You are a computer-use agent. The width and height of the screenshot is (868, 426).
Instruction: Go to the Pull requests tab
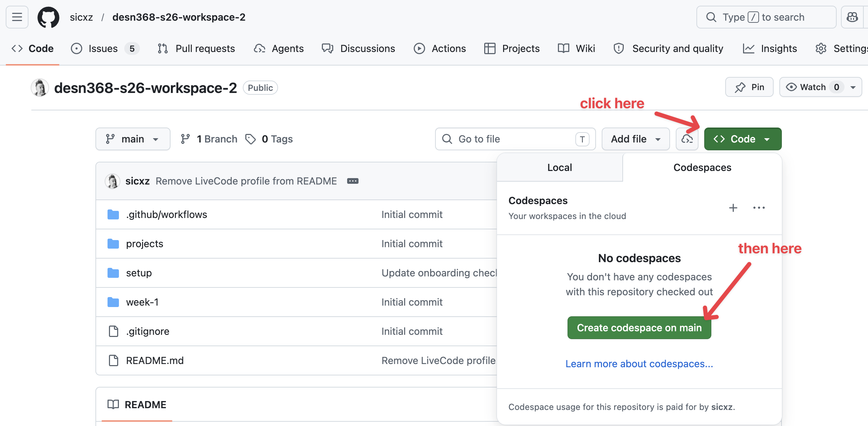point(196,48)
